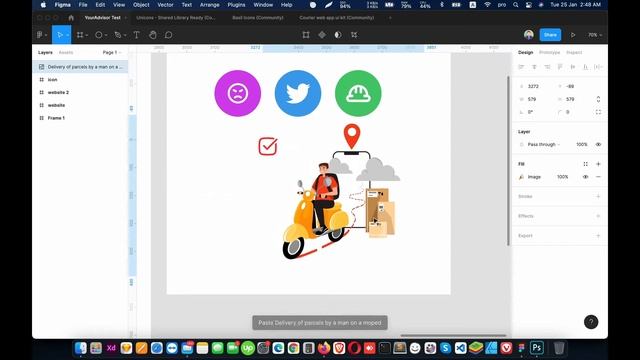The height and width of the screenshot is (360, 640).
Task: Select the Hand tool
Action: point(153,35)
